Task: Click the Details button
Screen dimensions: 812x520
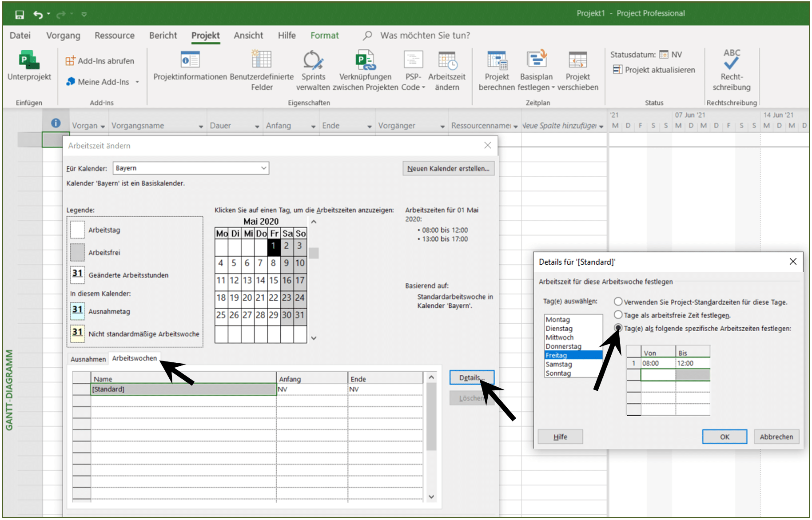Action: click(471, 377)
